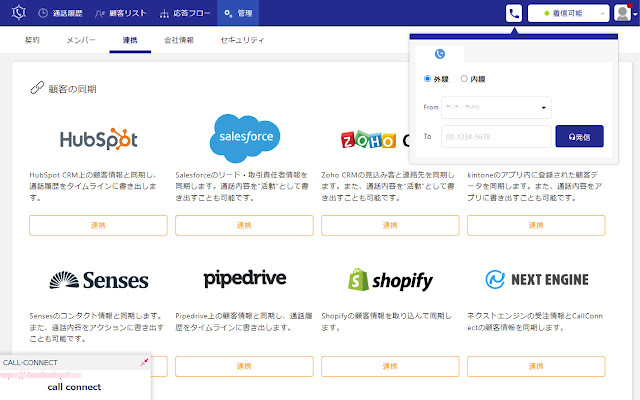The height and width of the screenshot is (400, 640).
Task: Click the blue phone tab icon in dialer
Action: (x=440, y=54)
